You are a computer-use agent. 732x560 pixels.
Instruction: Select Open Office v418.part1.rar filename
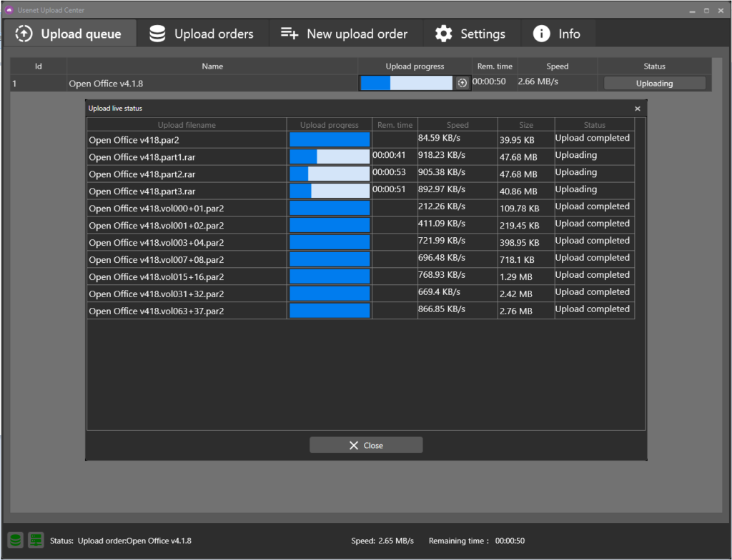(x=142, y=157)
